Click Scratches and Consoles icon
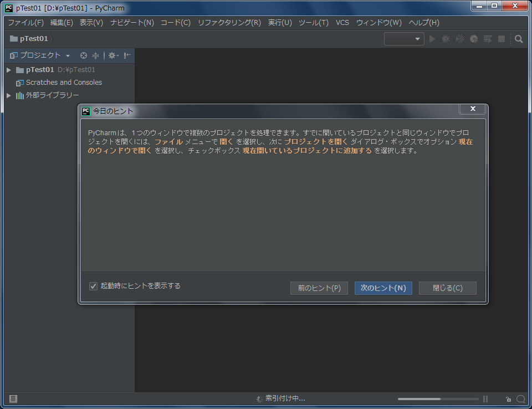The height and width of the screenshot is (409, 532). 20,83
